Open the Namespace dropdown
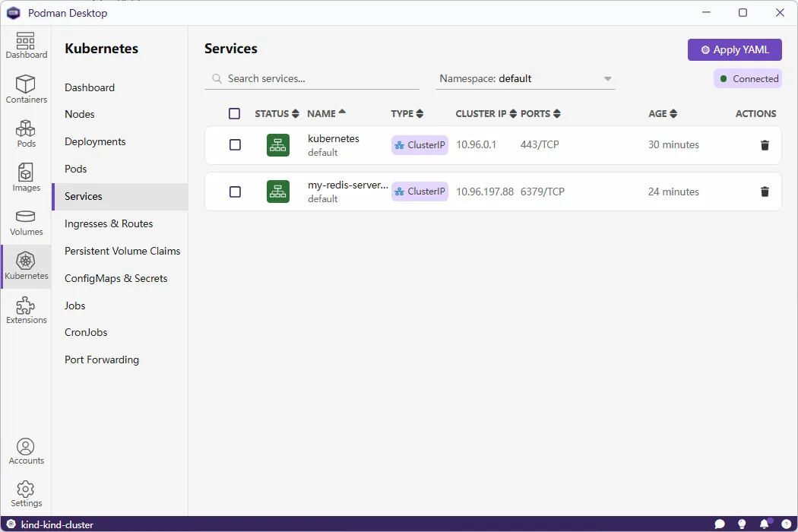This screenshot has width=798, height=532. pos(524,78)
